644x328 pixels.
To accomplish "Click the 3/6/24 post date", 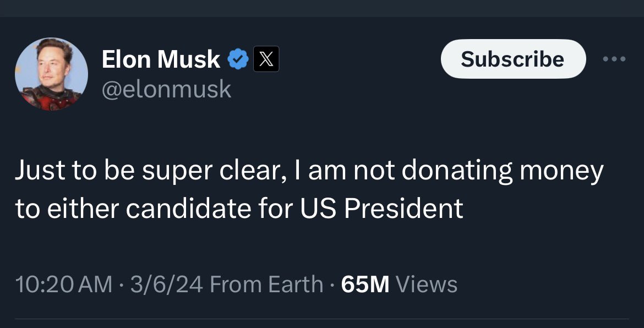I will coord(167,285).
